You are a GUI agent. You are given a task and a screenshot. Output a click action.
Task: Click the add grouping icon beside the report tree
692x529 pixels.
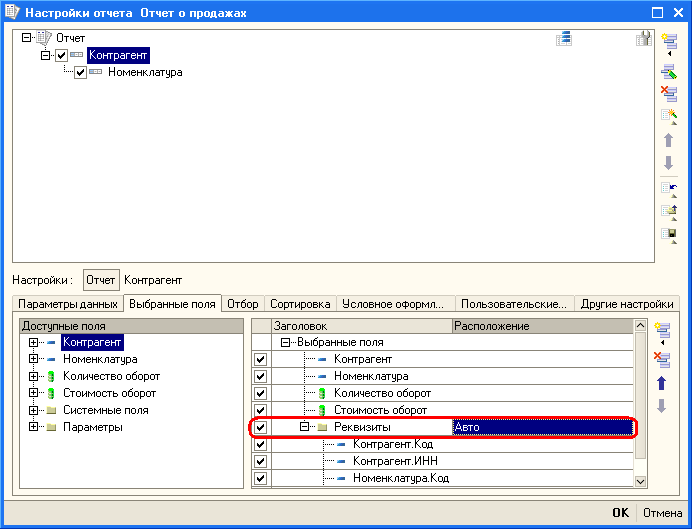[668, 42]
